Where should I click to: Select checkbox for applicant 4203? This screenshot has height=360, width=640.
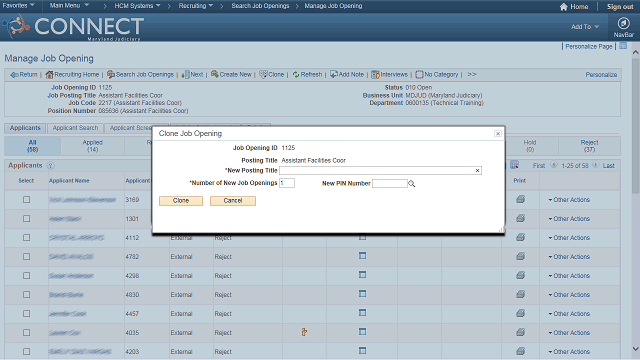pos(27,351)
